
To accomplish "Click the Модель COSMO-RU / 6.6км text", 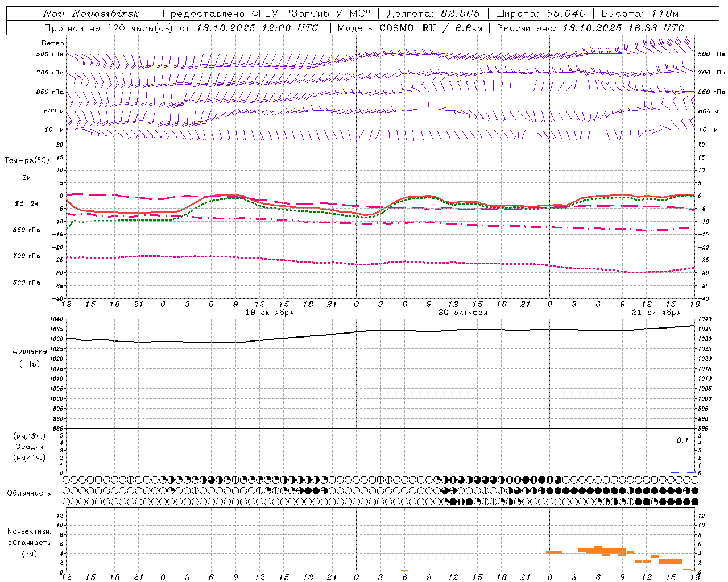I will tap(410, 28).
